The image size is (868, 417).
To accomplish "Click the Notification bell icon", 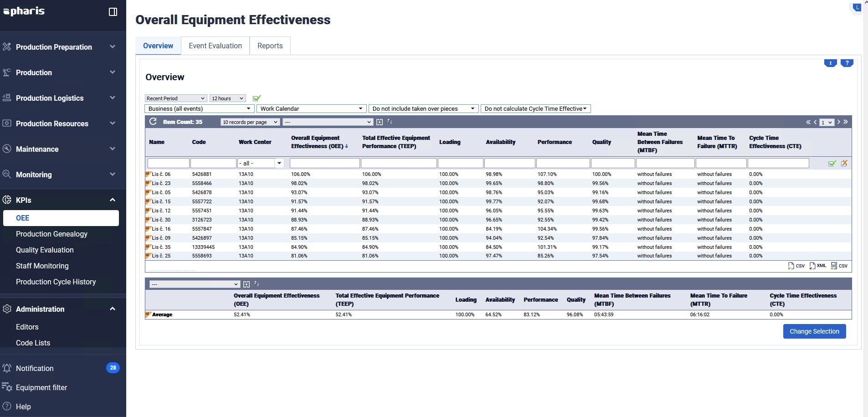I will 7,368.
